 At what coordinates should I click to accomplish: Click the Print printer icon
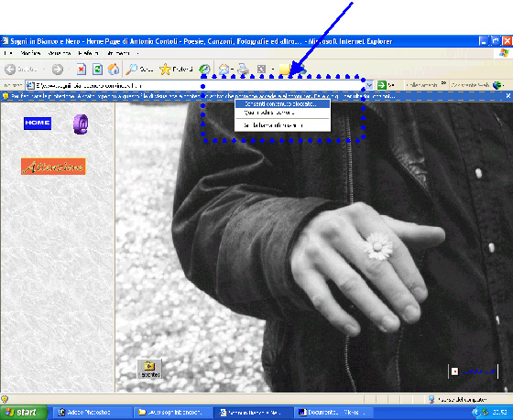(244, 70)
